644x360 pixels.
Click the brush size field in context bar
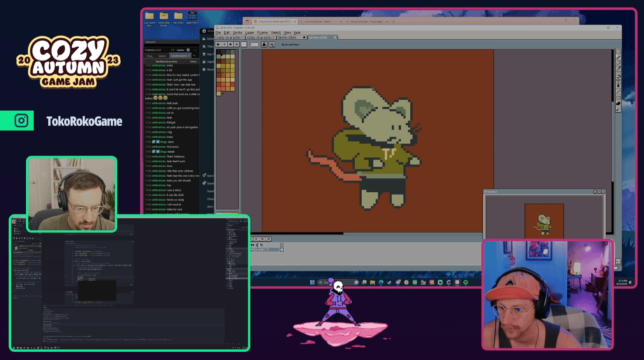254,44
